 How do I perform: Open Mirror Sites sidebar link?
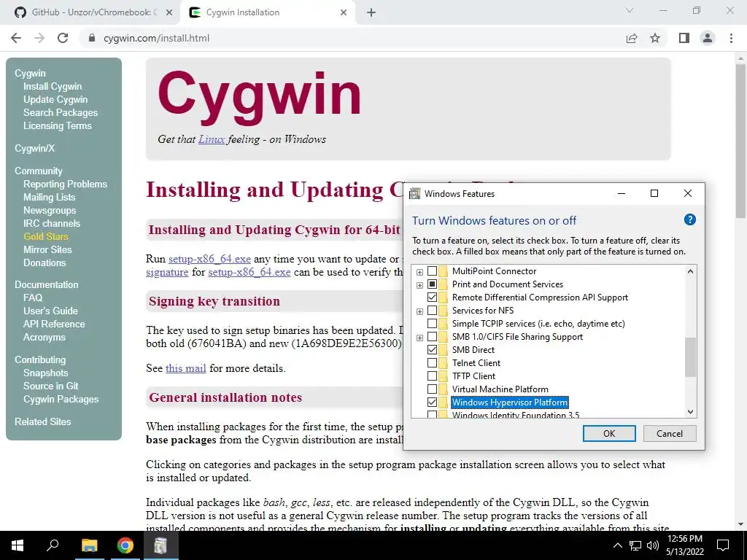[47, 249]
